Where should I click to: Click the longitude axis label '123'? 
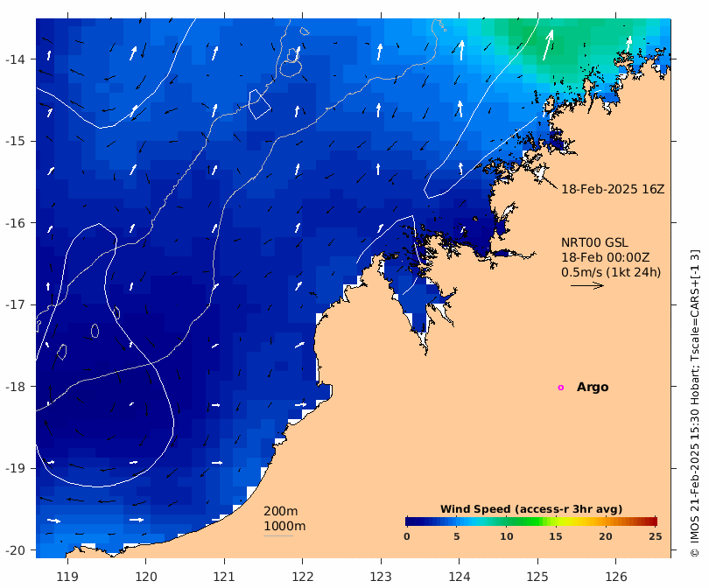click(x=381, y=577)
